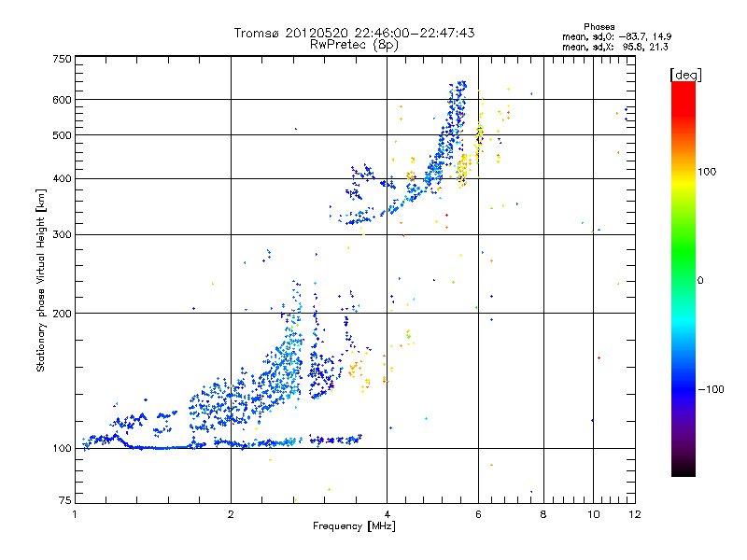The height and width of the screenshot is (560, 747).
Task: Click the '[deg]' colorbar unit label
Action: (685, 76)
